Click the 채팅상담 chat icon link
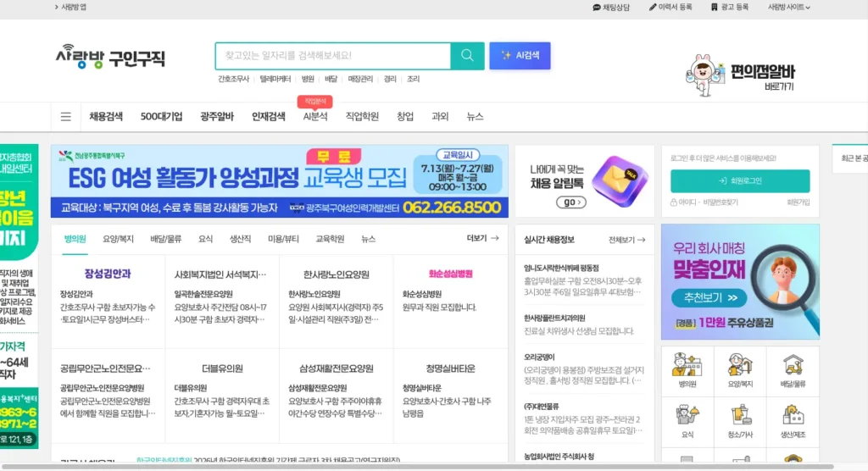This screenshot has width=868, height=471. tap(611, 7)
